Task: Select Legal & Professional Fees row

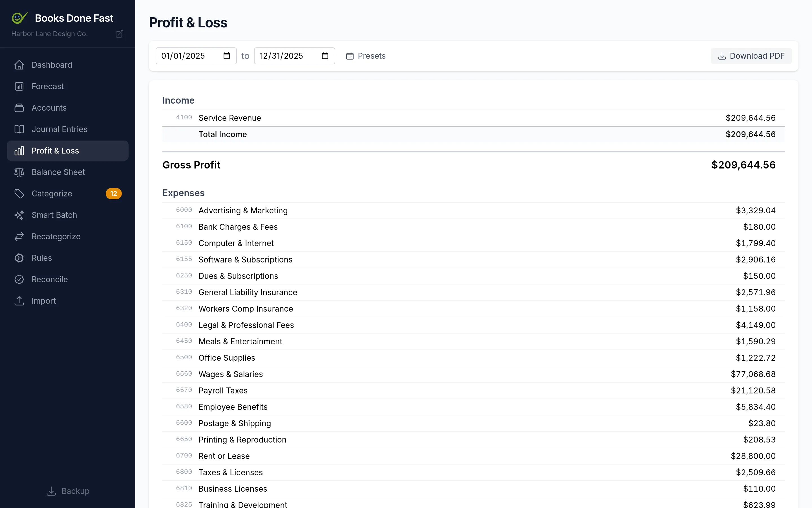Action: point(473,325)
